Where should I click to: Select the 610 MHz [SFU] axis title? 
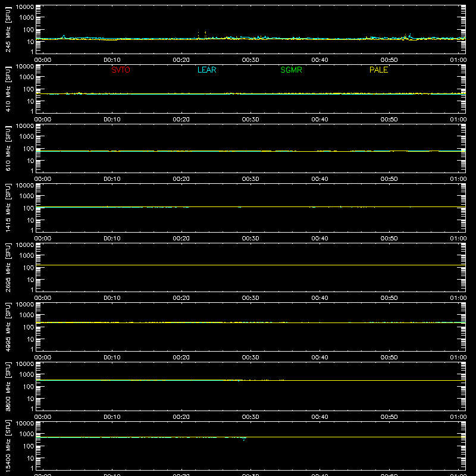pos(8,148)
